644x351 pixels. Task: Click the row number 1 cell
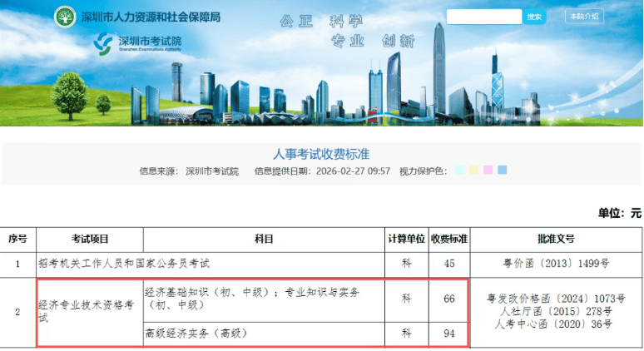18,264
